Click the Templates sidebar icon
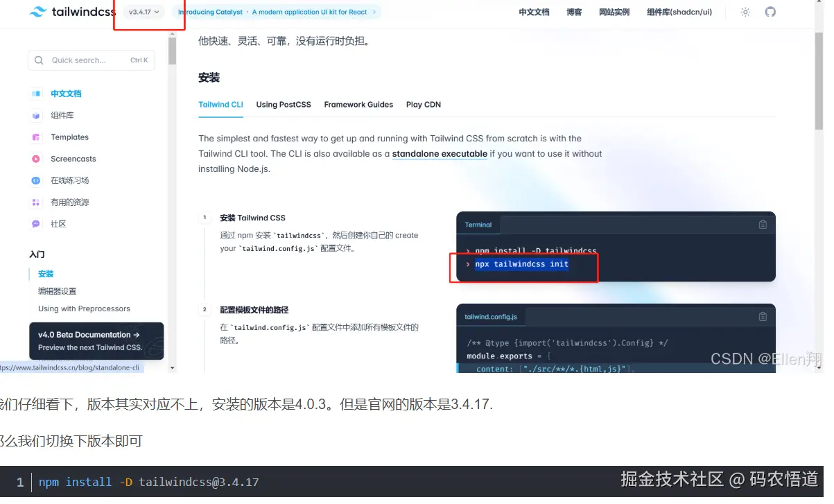This screenshot has height=504, width=834. pos(36,137)
